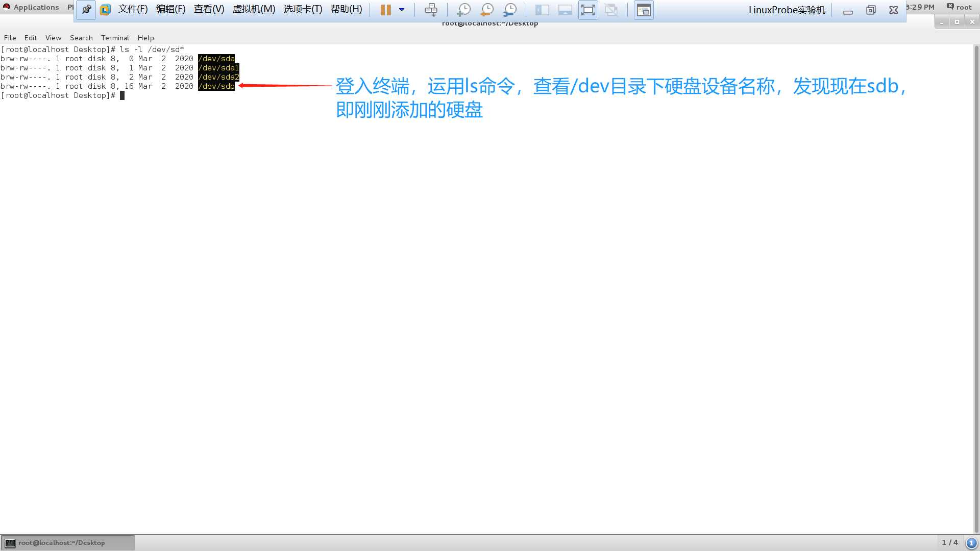This screenshot has height=551, width=980.
Task: Expand the pause/resume dropdown arrow
Action: [x=402, y=9]
